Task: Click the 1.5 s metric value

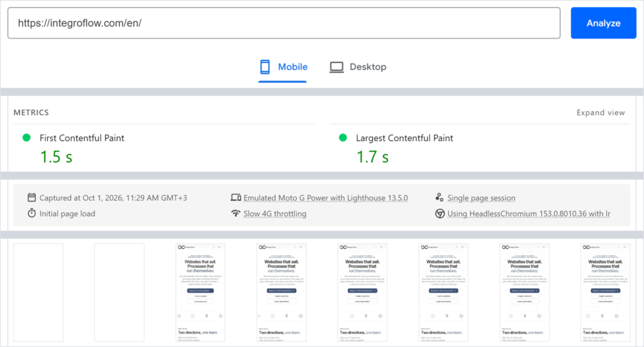Action: 56,157
